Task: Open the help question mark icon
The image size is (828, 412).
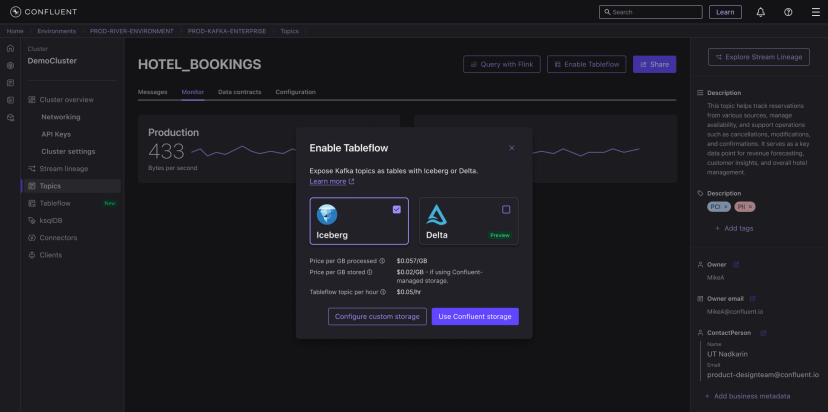Action: tap(788, 12)
